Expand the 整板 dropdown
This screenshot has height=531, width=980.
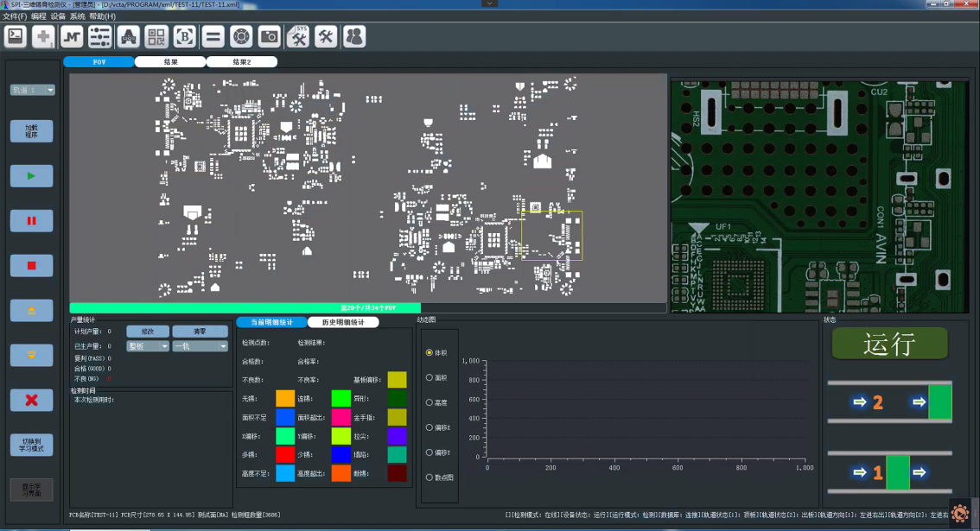[x=148, y=346]
